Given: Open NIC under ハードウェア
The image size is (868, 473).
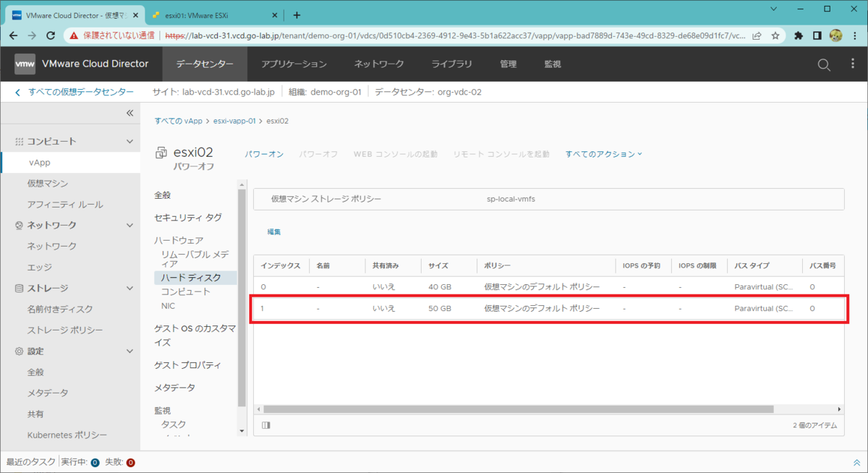Looking at the screenshot, I should pyautogui.click(x=168, y=306).
